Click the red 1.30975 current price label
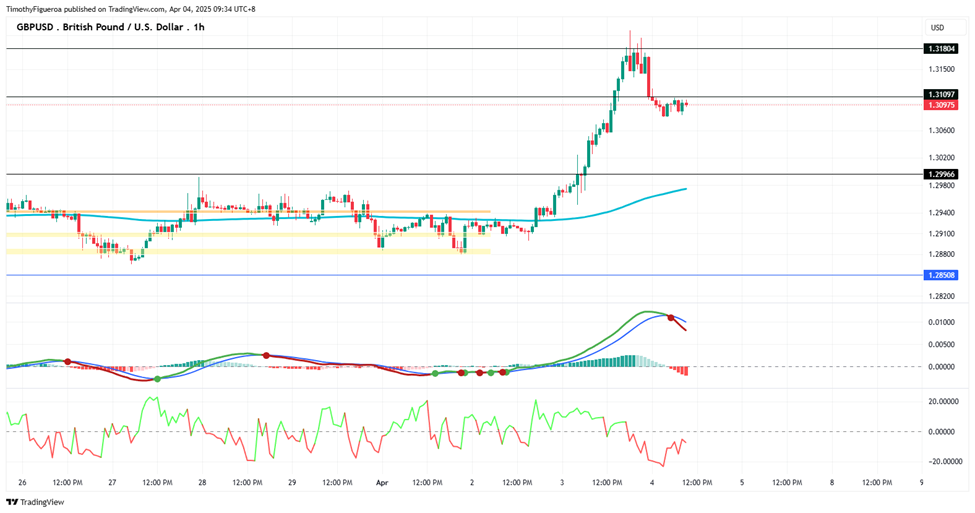 (x=941, y=105)
